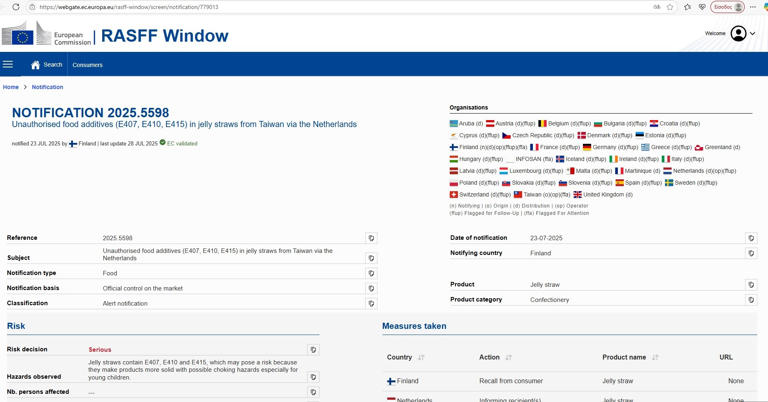Go to Home breadcrumb link
Viewport: 768px width, 402px height.
tap(11, 87)
